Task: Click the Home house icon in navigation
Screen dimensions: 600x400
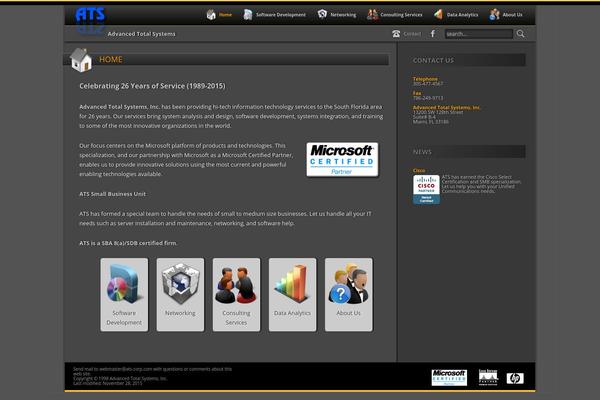Action: coord(211,15)
